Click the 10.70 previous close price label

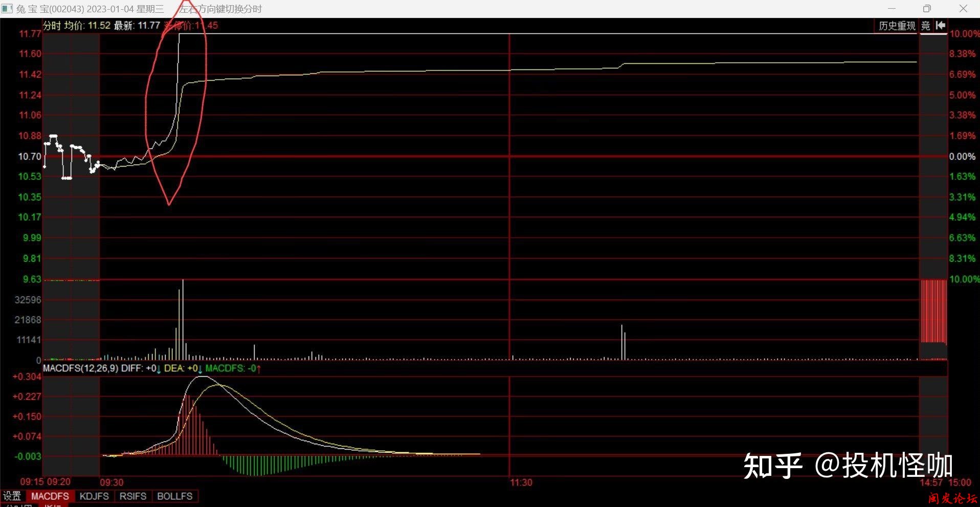[x=30, y=156]
